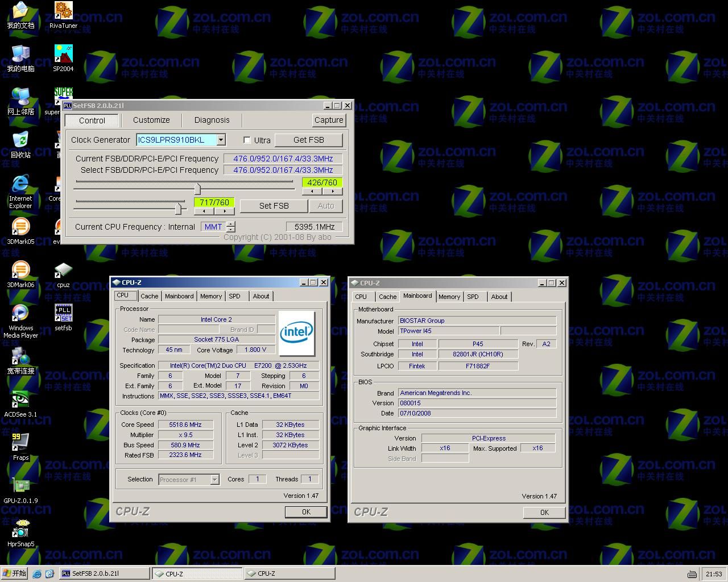This screenshot has height=582, width=728.
Task: Click the taskbar clock showing 21:53
Action: (x=714, y=574)
